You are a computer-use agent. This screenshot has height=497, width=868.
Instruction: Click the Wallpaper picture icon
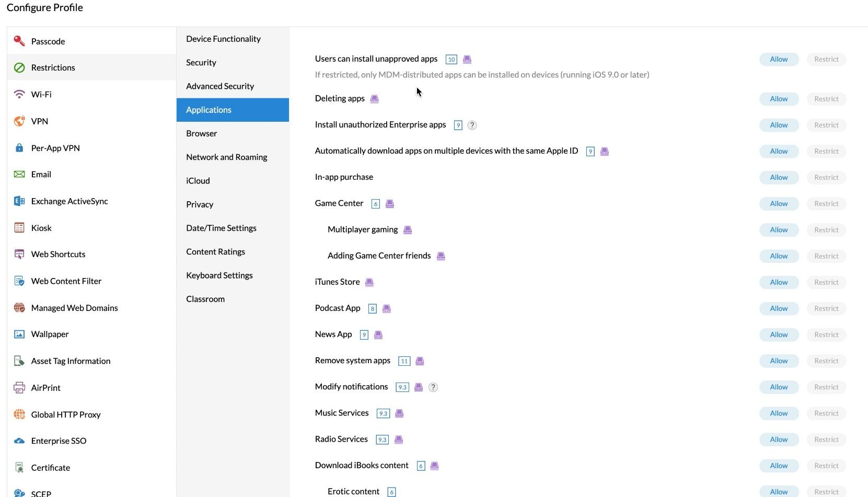(x=19, y=334)
